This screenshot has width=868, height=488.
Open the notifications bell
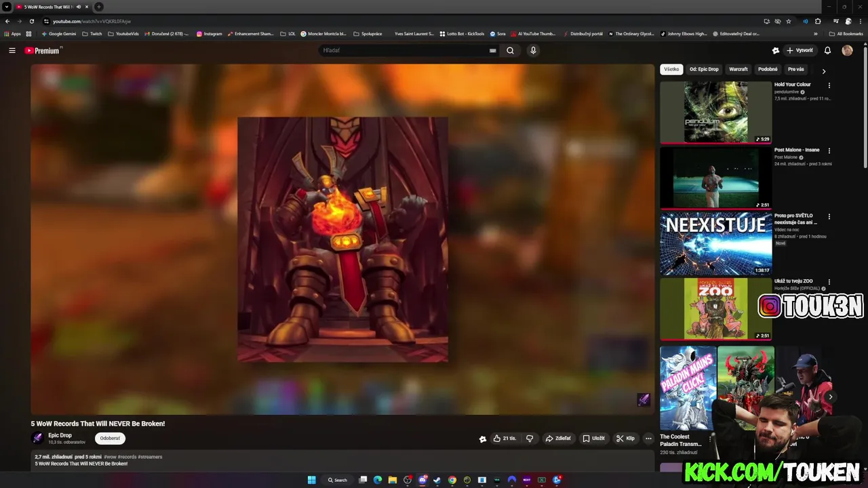pyautogui.click(x=827, y=50)
